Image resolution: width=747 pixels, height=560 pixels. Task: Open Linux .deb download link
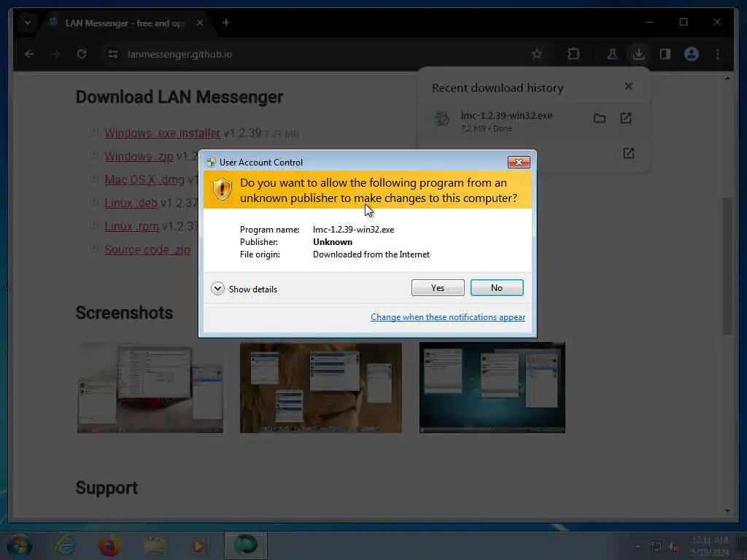pyautogui.click(x=131, y=203)
